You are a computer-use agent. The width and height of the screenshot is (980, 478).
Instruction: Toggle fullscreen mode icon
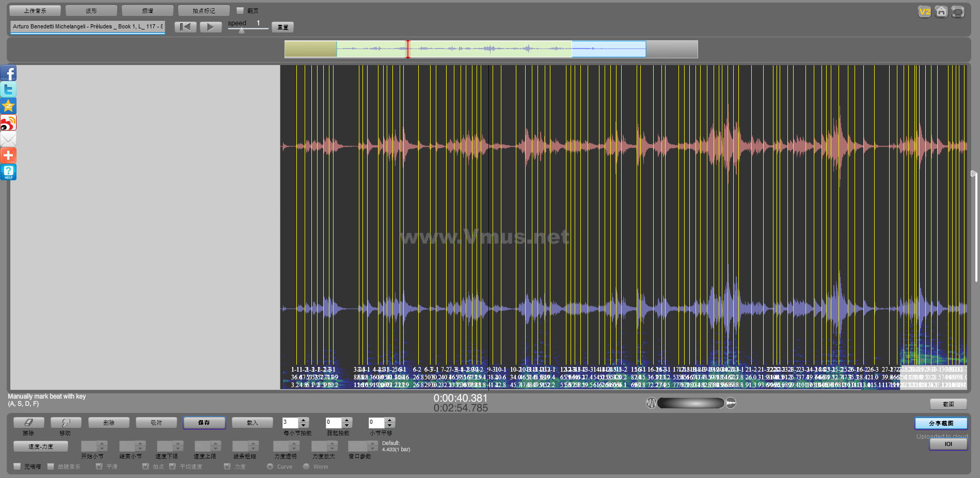pos(958,11)
